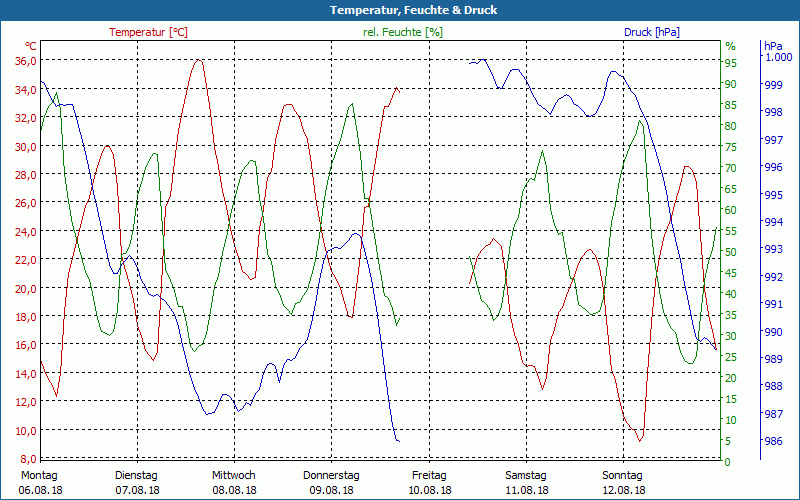The height and width of the screenshot is (500, 800).
Task: Click the % unit on the humidity axis
Action: click(730, 46)
